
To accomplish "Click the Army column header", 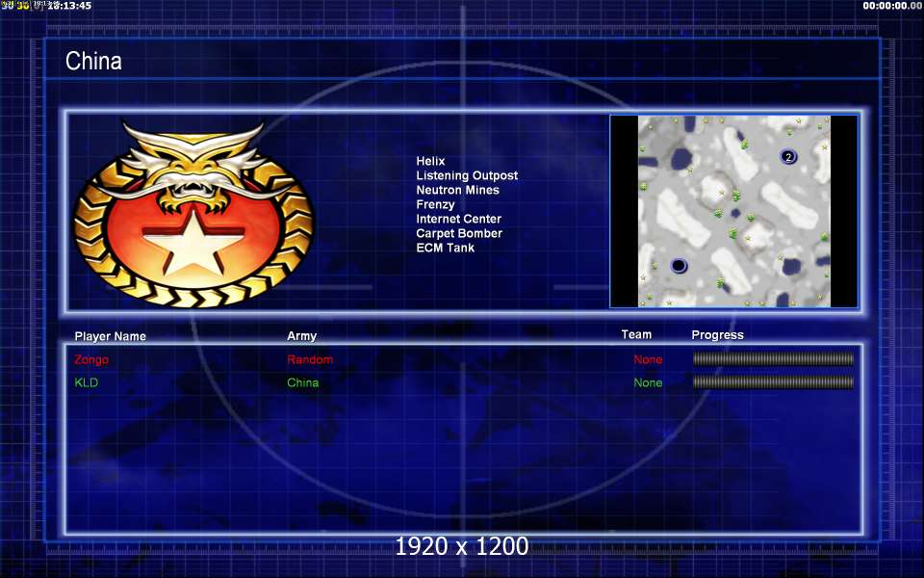I will (x=301, y=336).
